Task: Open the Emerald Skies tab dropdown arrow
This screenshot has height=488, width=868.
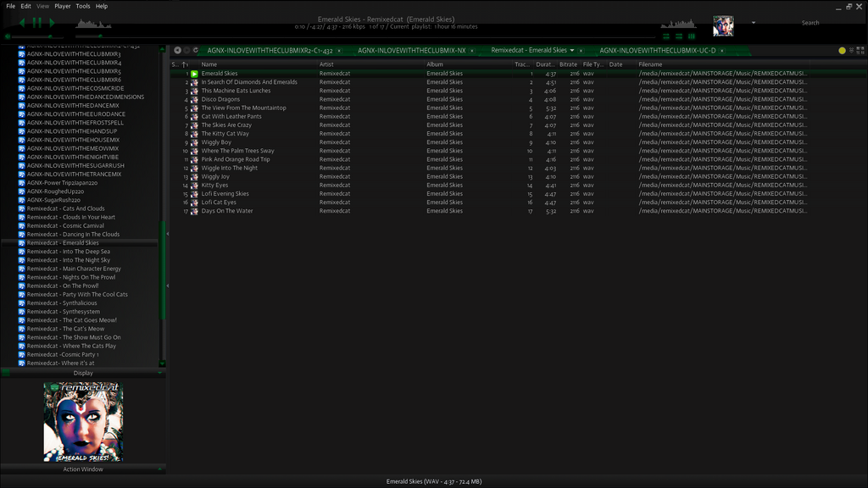Action: (572, 50)
